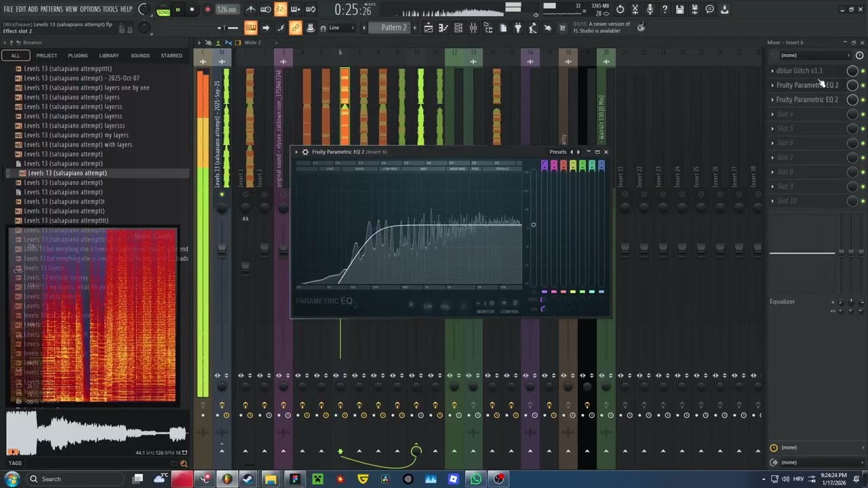The width and height of the screenshot is (868, 488).
Task: Select previous preset arrow in EQ window
Action: (x=571, y=152)
